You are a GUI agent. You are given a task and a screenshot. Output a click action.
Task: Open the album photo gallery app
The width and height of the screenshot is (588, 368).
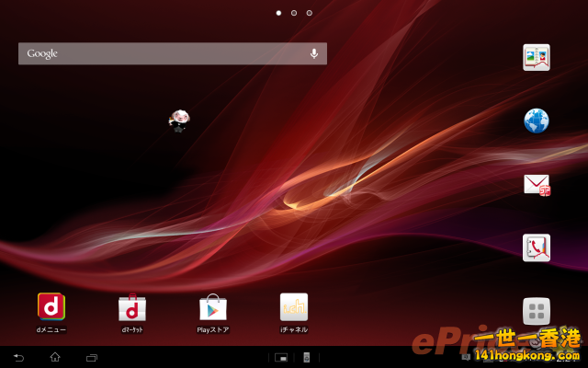[x=536, y=57]
